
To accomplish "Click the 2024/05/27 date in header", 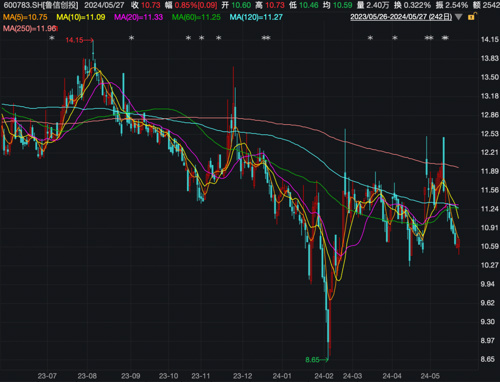I will click(x=104, y=5).
